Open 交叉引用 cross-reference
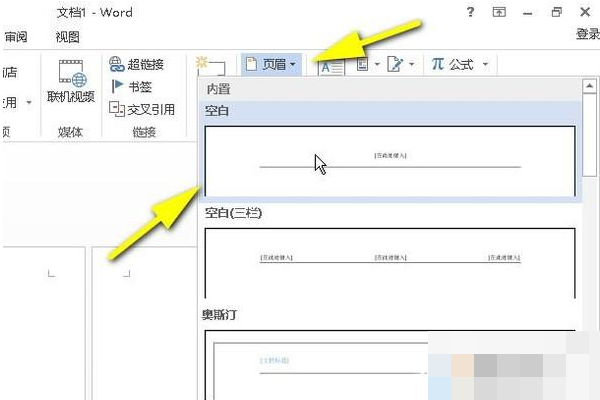The image size is (600, 400). click(142, 109)
